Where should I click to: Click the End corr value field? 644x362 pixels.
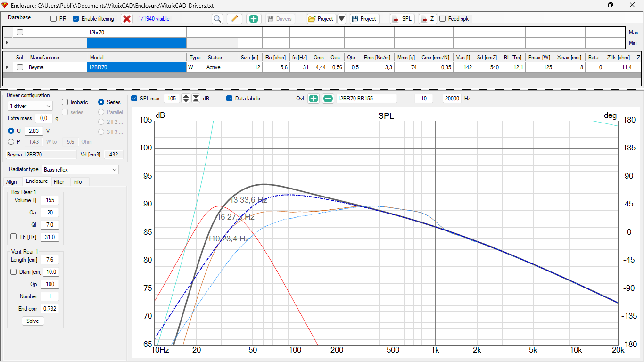click(x=50, y=309)
